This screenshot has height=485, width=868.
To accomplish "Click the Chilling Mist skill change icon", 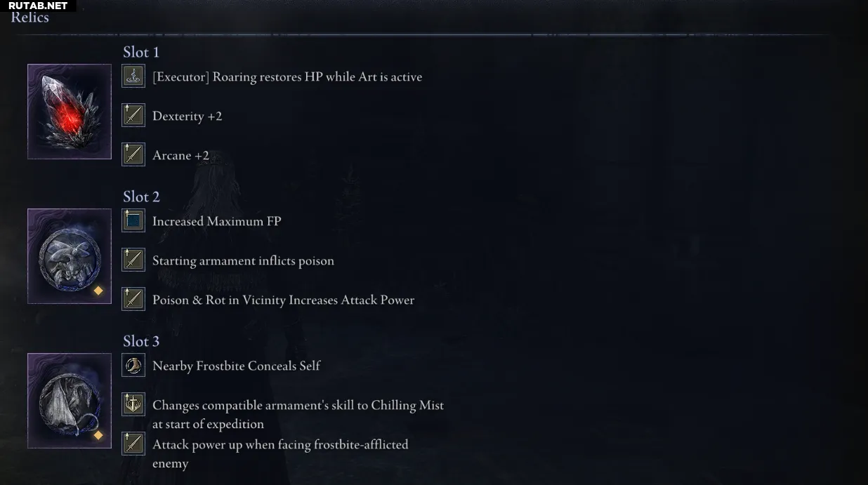I will (133, 405).
